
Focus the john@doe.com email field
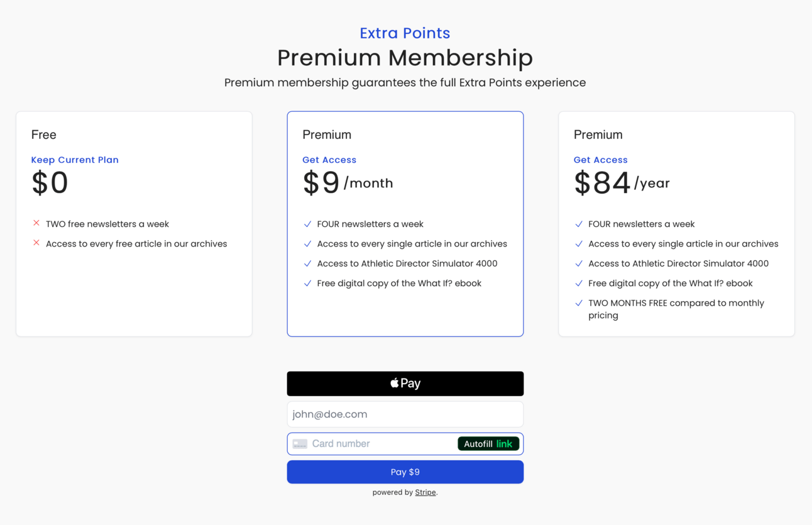tap(405, 414)
